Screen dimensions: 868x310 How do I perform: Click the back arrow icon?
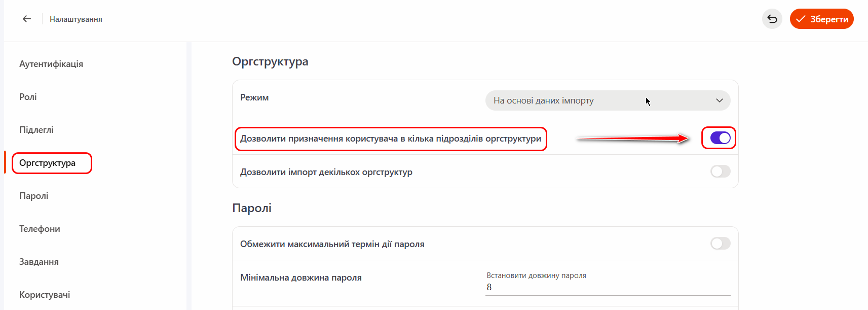27,19
